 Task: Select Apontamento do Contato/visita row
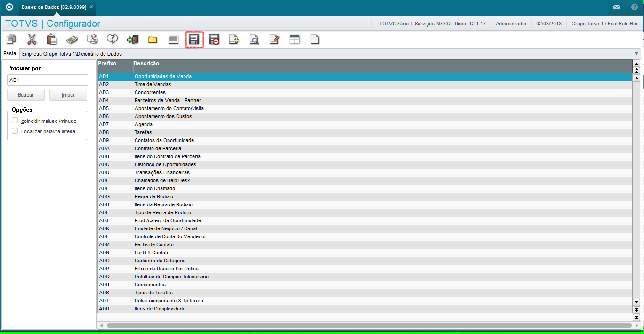point(364,108)
